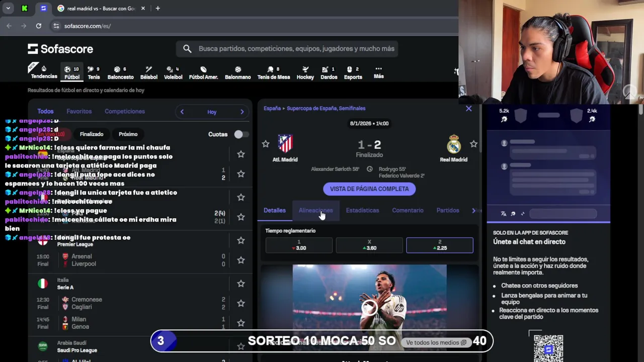
Task: Select odds option 1 at 3.00
Action: pyautogui.click(x=299, y=245)
